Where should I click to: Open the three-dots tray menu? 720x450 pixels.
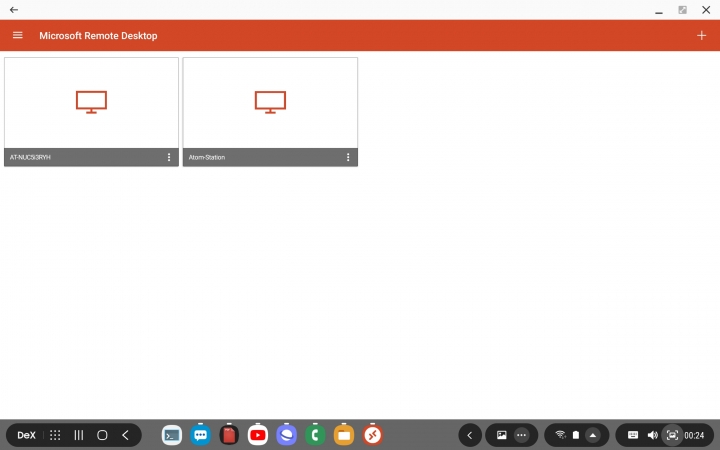(521, 435)
